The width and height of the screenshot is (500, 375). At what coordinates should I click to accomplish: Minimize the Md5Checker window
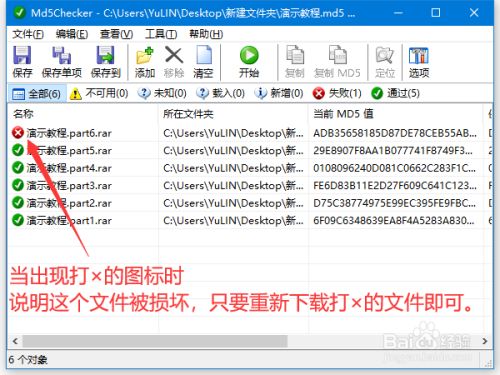(398, 13)
